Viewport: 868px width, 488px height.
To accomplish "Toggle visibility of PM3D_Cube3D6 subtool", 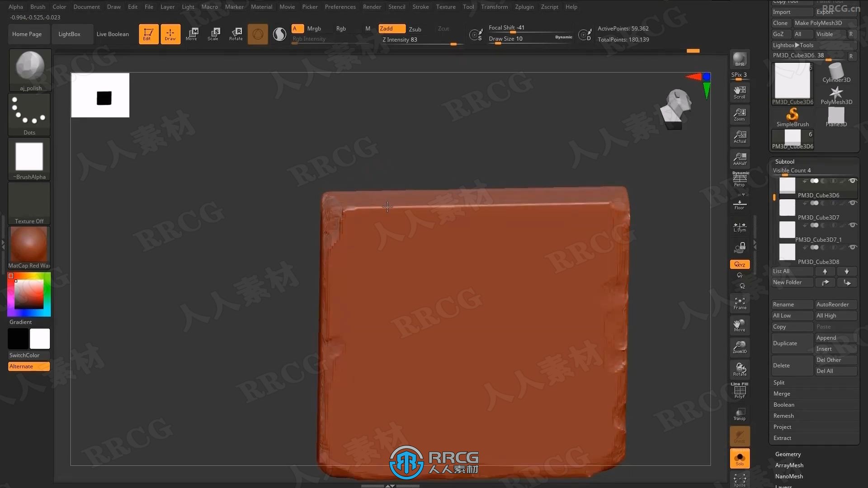I will tap(853, 181).
